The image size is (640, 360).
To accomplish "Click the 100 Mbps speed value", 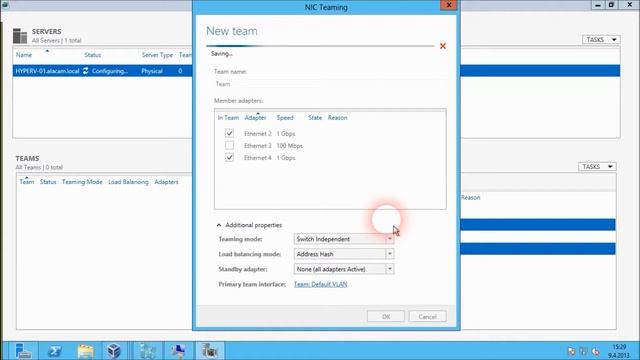I will [289, 146].
